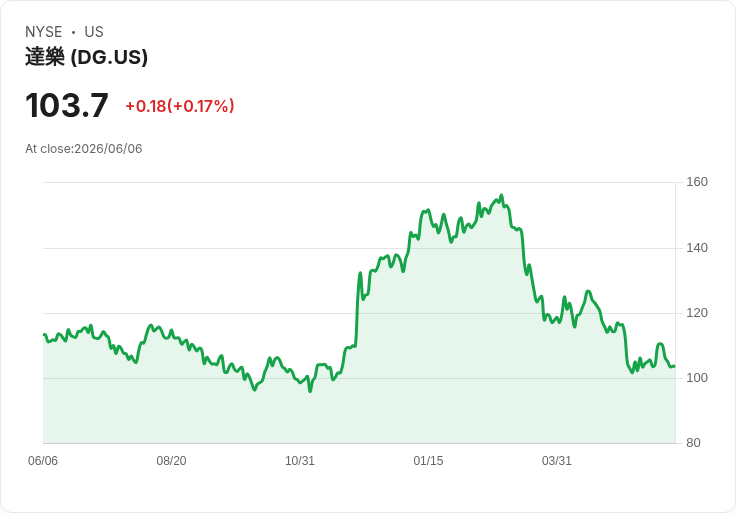The image size is (736, 513).
Task: Click the 160 y-axis label
Action: (x=697, y=182)
